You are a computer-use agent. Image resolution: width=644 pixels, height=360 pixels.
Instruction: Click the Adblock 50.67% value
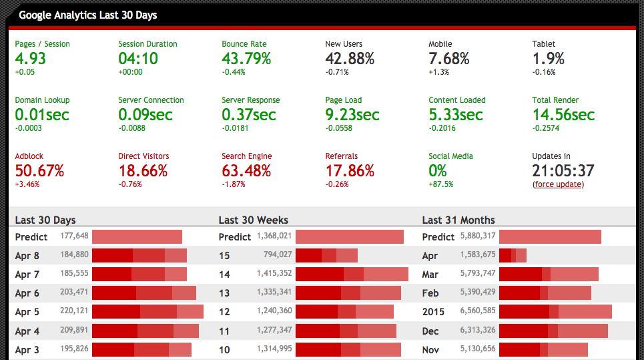click(x=39, y=171)
